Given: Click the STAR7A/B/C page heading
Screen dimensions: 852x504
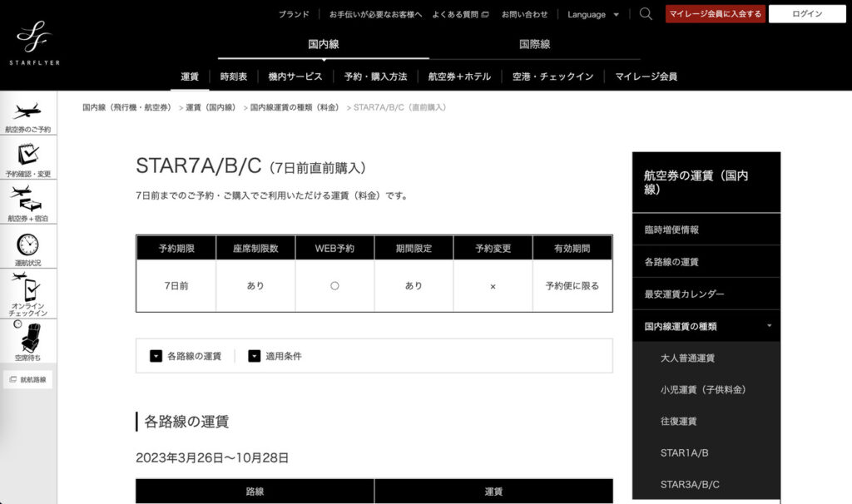Looking at the screenshot, I should [250, 166].
